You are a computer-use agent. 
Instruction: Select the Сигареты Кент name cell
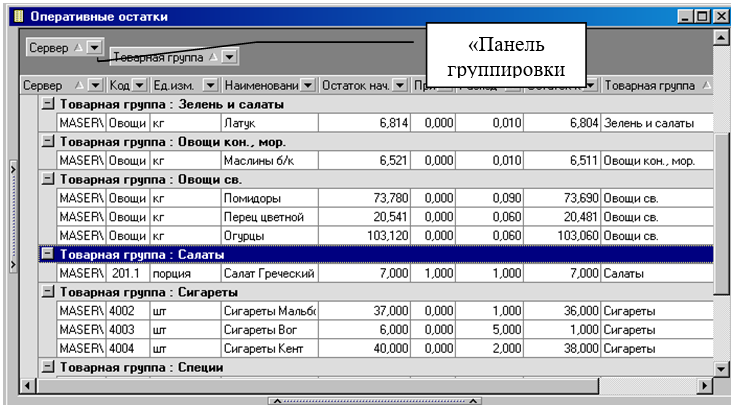click(268, 348)
